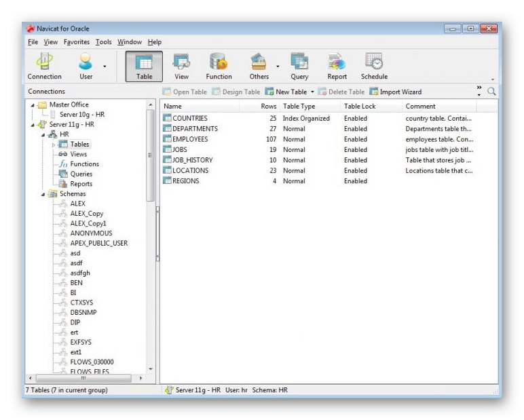Show more object toolbar commands chevron
Image resolution: width=524 pixels, height=420 pixels.
(479, 88)
